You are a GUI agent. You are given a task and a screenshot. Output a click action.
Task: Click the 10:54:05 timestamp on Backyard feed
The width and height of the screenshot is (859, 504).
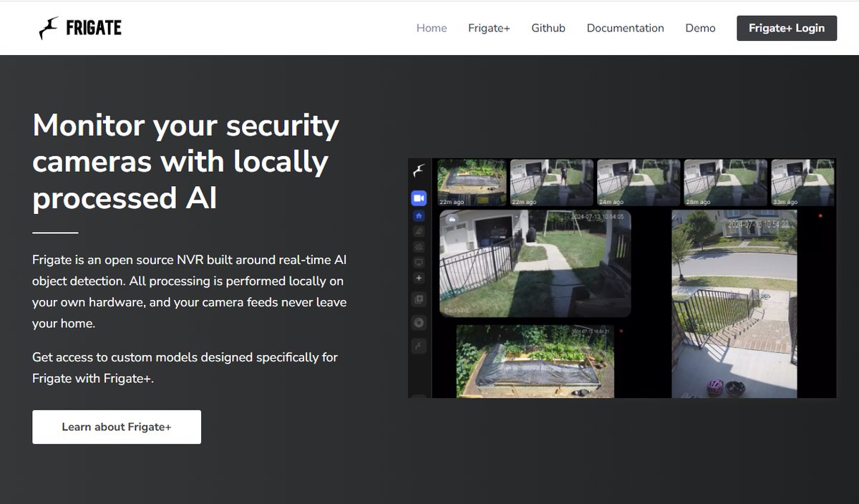597,215
